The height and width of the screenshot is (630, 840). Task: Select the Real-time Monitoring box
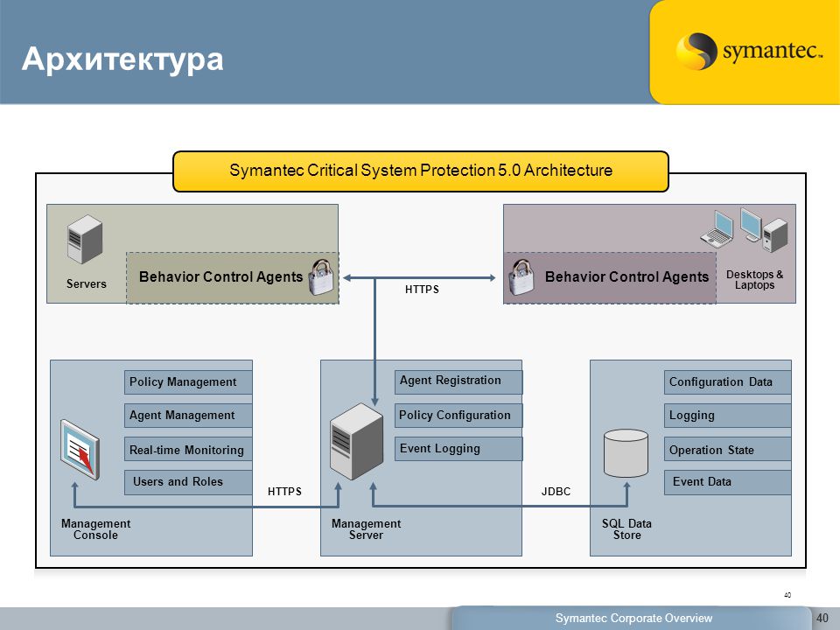188,450
